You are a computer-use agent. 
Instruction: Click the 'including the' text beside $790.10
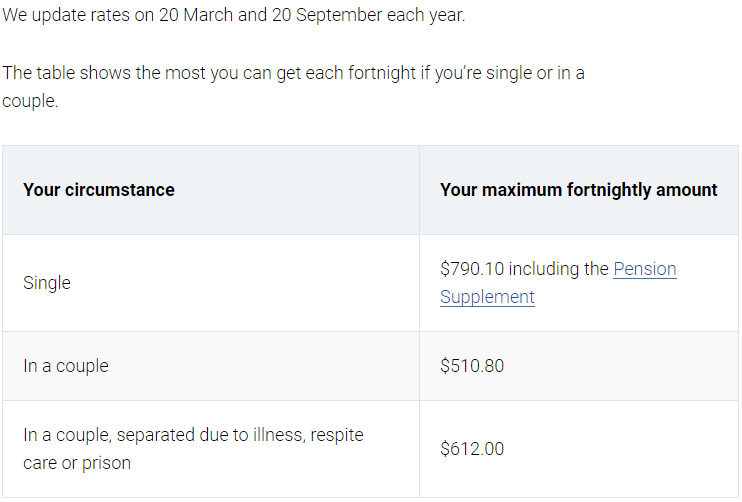tap(559, 269)
